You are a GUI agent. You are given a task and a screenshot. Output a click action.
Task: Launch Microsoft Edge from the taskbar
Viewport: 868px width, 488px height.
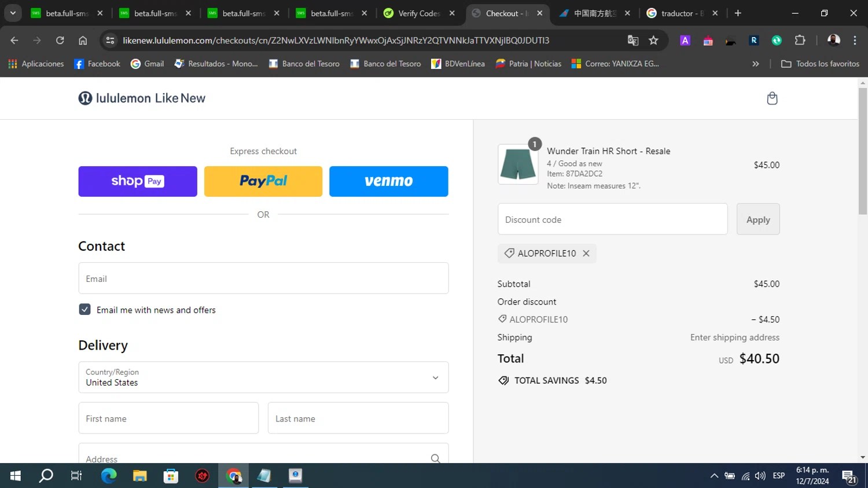point(108,476)
